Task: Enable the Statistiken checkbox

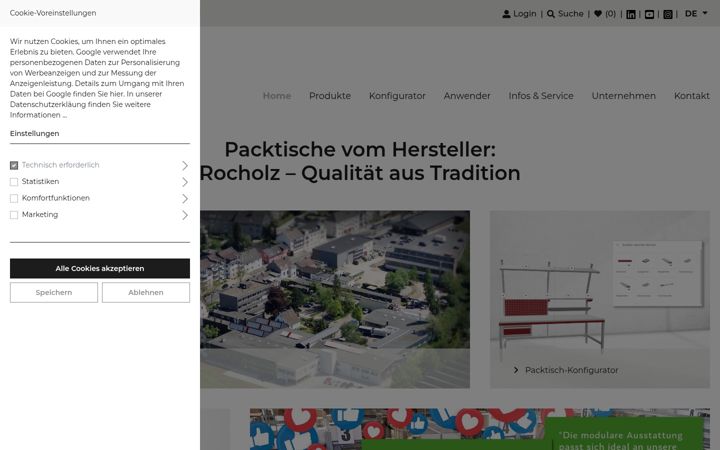Action: coord(14,182)
